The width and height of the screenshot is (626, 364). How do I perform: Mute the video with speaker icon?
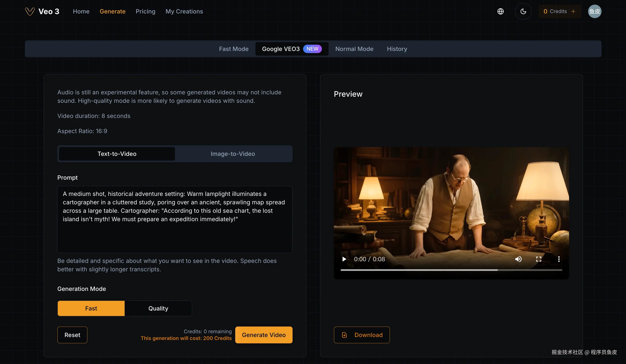(x=518, y=259)
